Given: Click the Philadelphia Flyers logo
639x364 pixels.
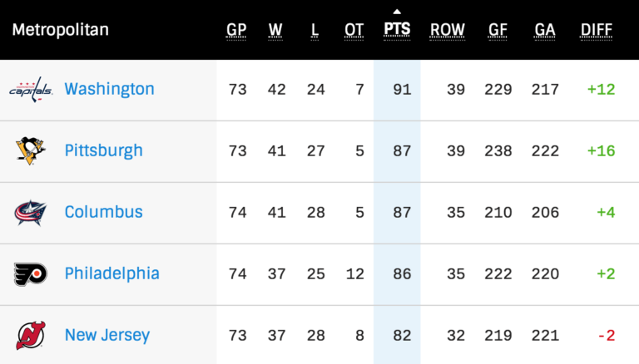Looking at the screenshot, I should [31, 273].
